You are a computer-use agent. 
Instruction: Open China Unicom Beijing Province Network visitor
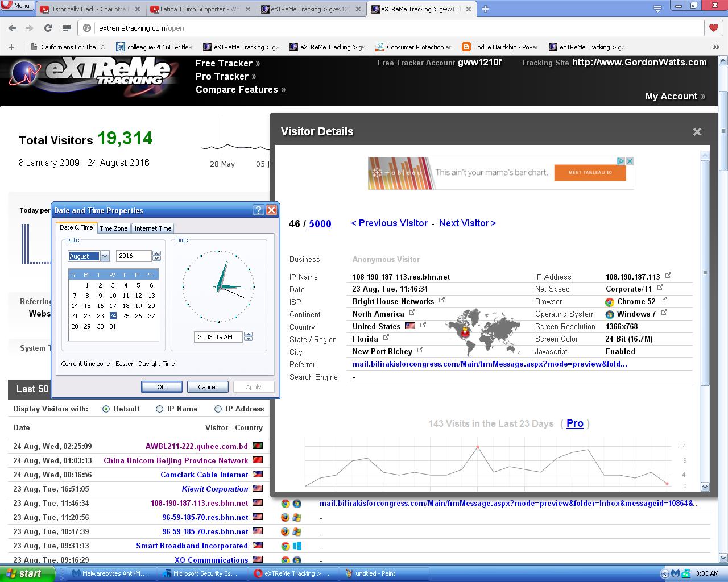coord(176,460)
